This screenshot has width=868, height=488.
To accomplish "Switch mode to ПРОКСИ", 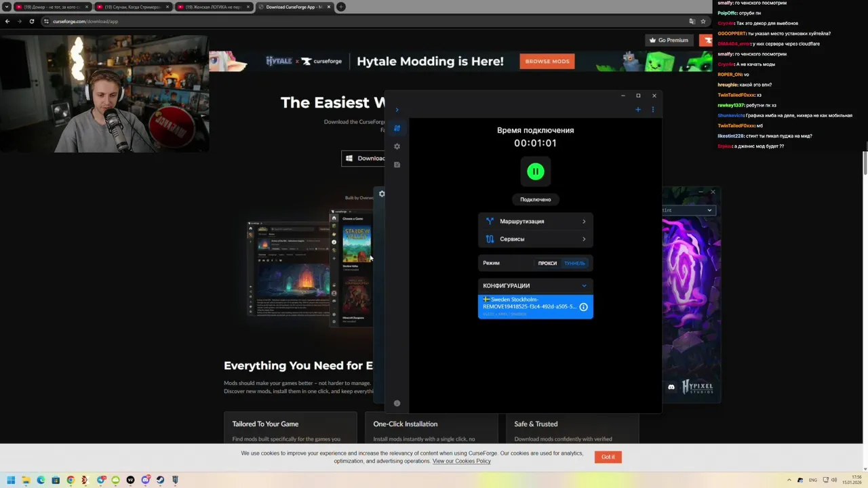I will (547, 264).
